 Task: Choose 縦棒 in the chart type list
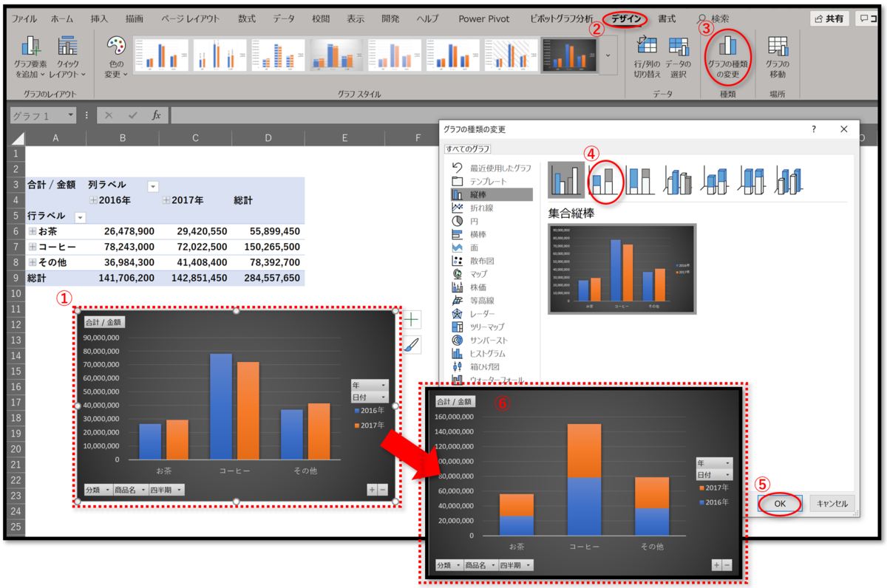[x=491, y=194]
